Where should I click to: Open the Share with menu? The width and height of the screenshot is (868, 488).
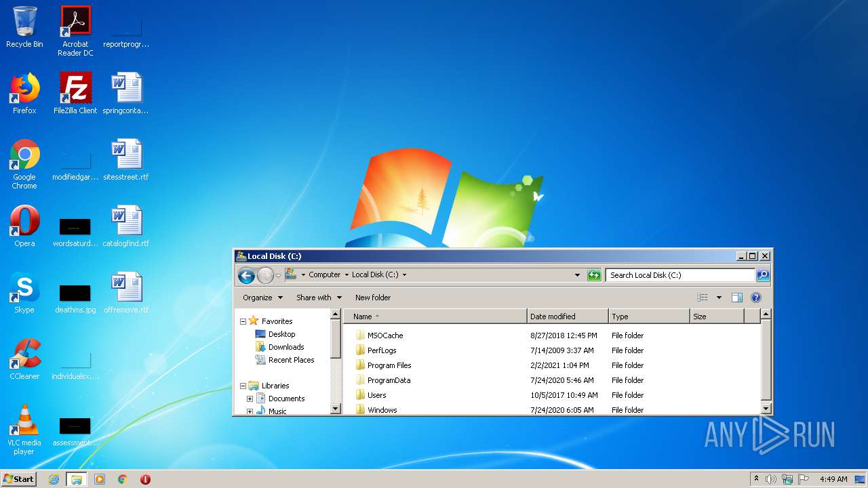coord(319,298)
